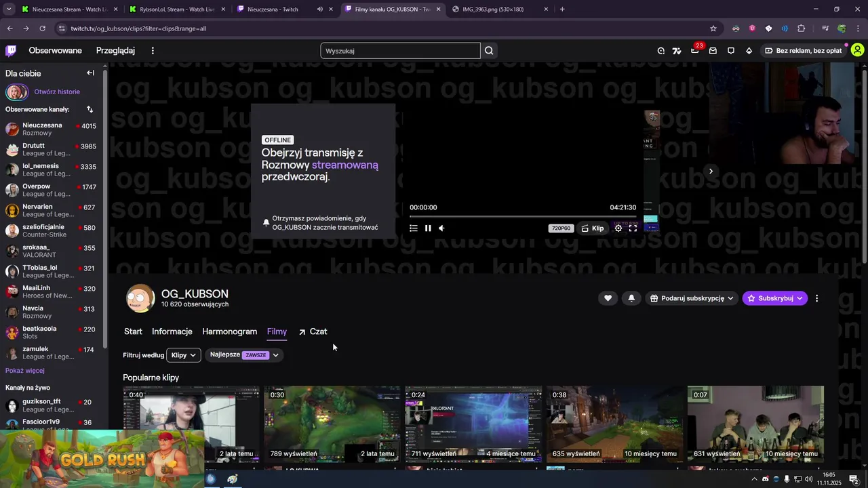Switch to the Informacje tab

pos(172,331)
